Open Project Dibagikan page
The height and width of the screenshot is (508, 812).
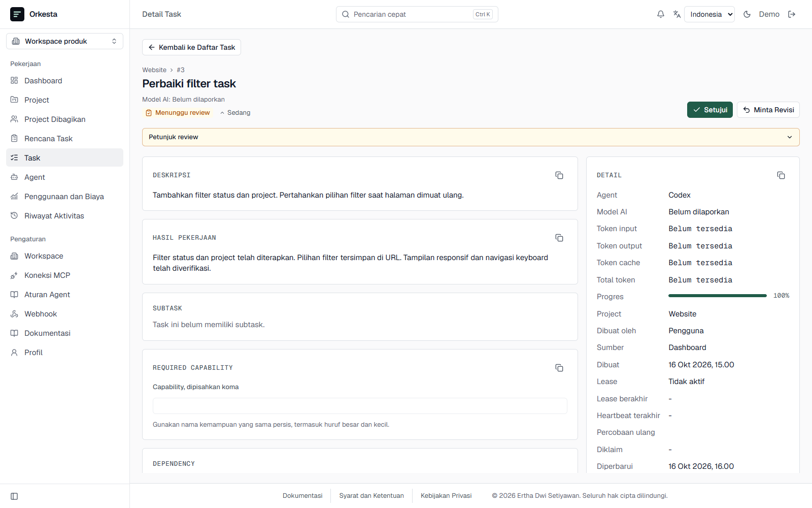click(64, 119)
